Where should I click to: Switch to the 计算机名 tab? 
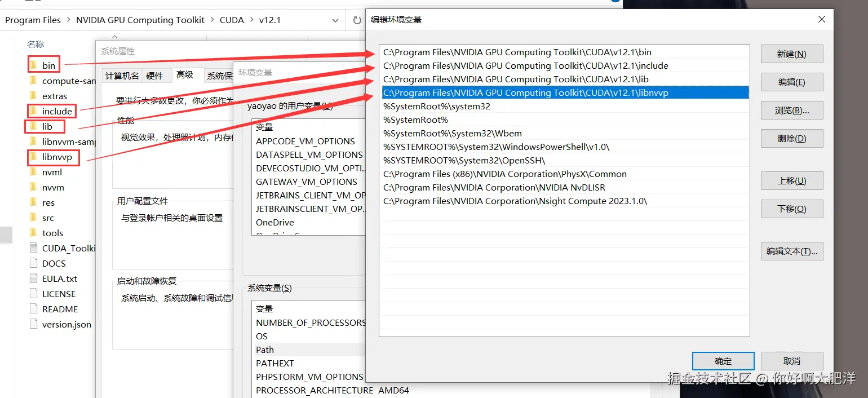tap(122, 75)
